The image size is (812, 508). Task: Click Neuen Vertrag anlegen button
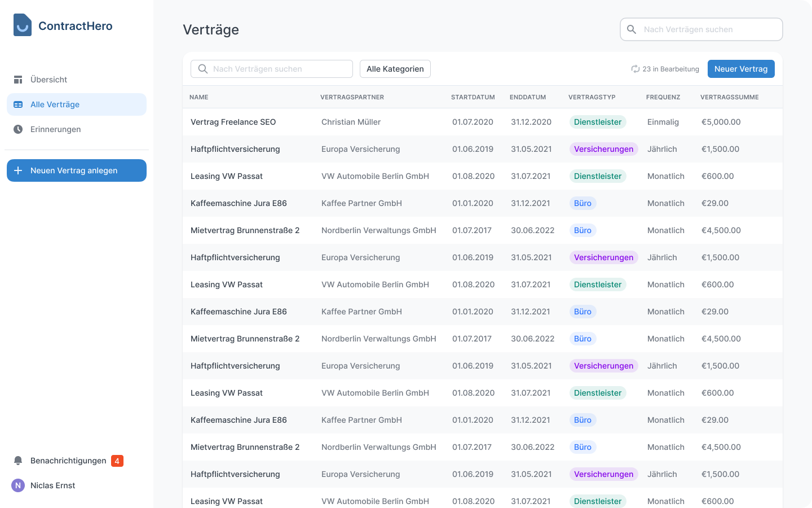(x=77, y=170)
